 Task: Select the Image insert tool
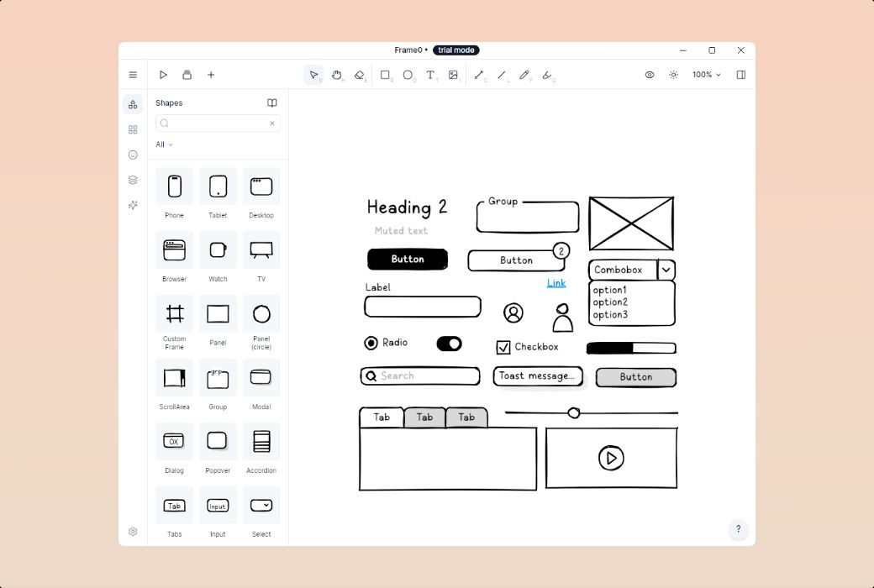pos(454,75)
